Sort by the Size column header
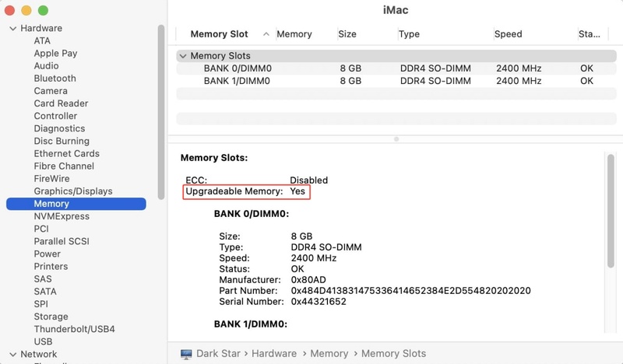Screen dimensions: 623x364 click(347, 34)
